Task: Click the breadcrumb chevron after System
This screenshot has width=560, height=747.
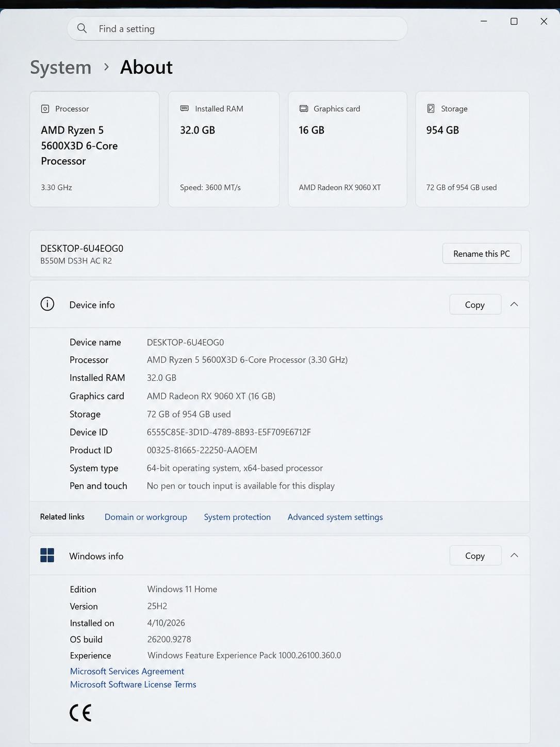Action: tap(106, 67)
